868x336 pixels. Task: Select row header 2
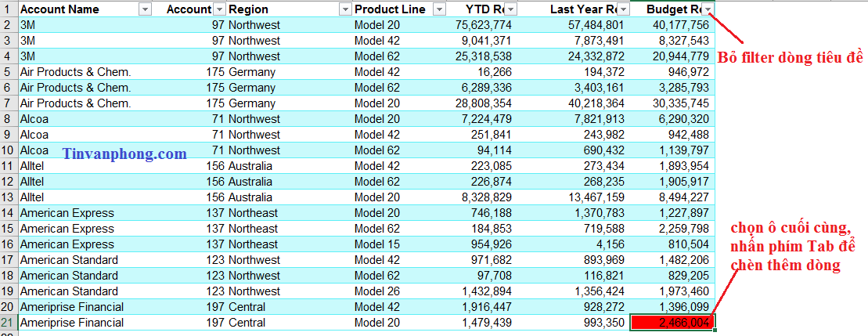(x=9, y=25)
